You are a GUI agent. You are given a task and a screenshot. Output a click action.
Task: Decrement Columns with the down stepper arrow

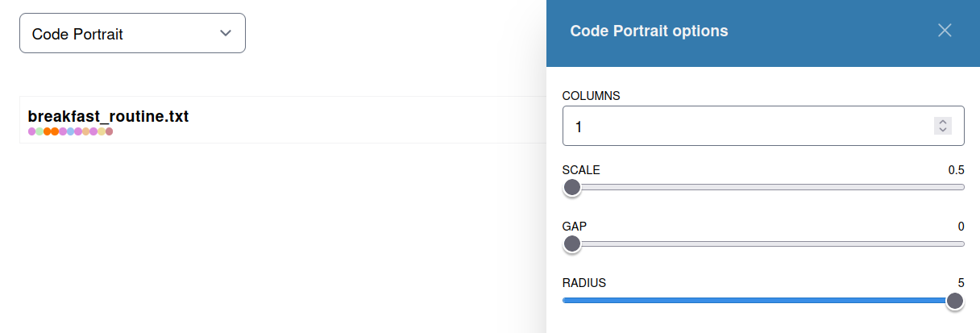(x=943, y=130)
